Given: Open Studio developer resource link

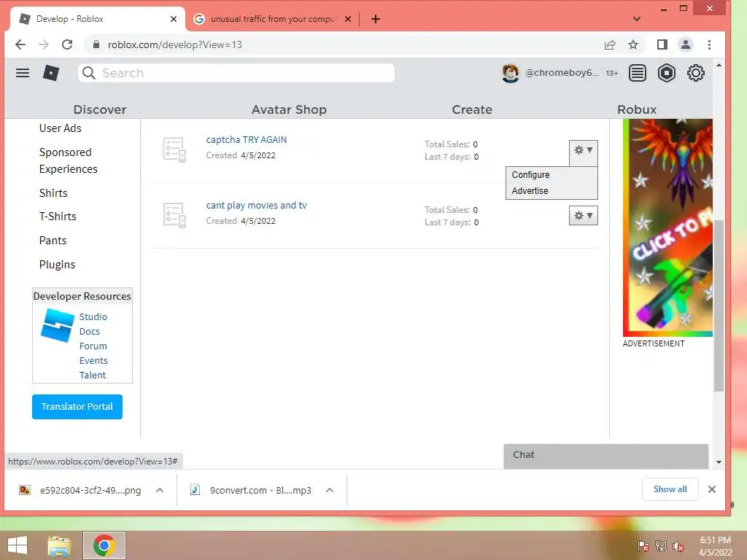Looking at the screenshot, I should point(93,316).
